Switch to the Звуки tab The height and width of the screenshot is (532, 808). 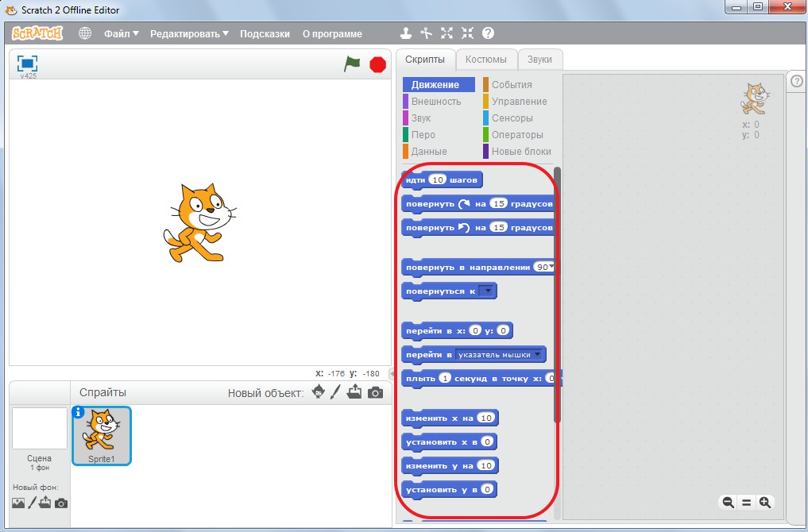[x=539, y=60]
